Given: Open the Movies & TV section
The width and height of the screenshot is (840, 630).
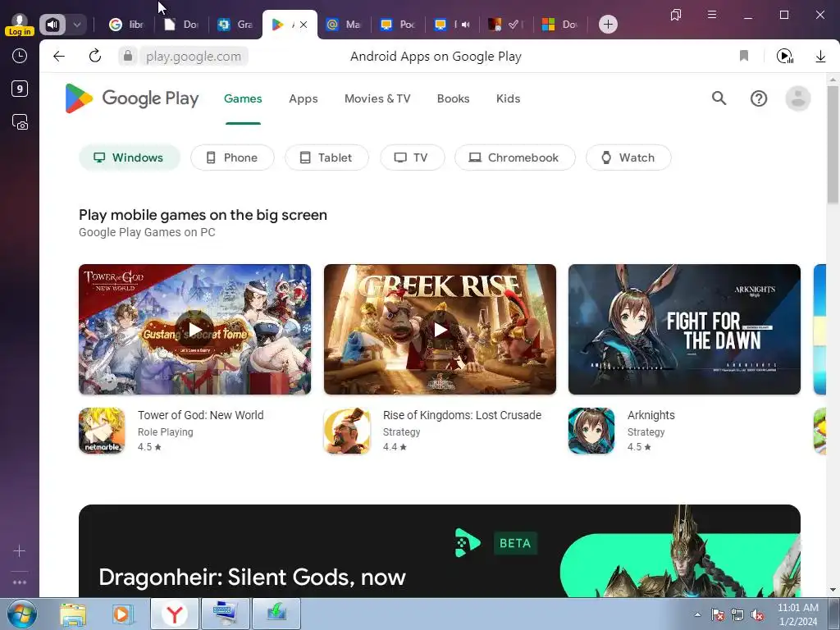Looking at the screenshot, I should 377,98.
